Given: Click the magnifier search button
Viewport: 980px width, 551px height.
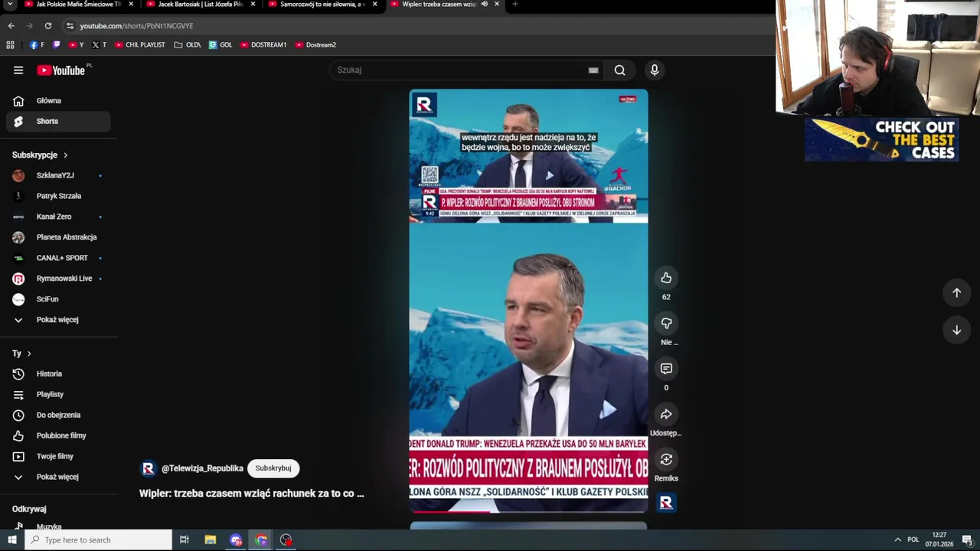Looking at the screenshot, I should [x=619, y=70].
